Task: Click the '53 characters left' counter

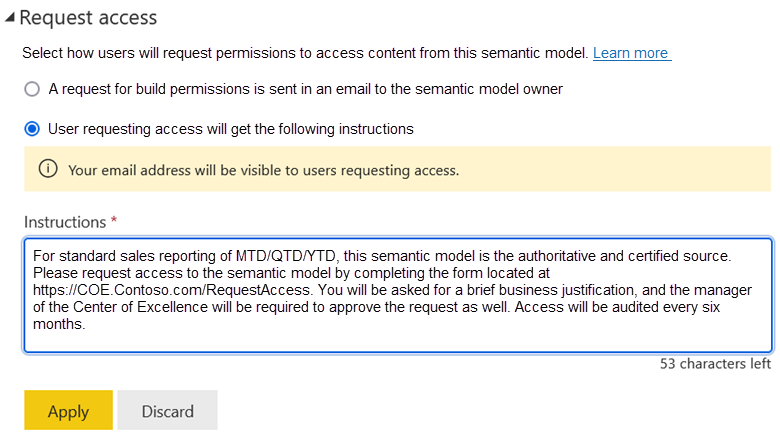Action: [715, 363]
